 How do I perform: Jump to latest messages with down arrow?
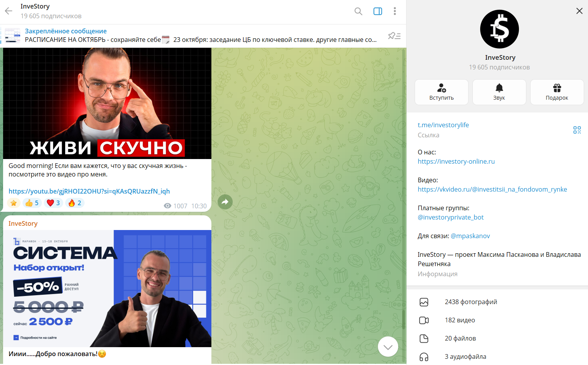pyautogui.click(x=388, y=347)
